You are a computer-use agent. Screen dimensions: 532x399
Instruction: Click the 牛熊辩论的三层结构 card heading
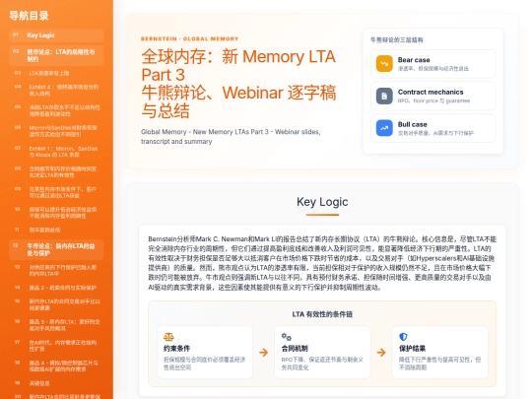coord(397,40)
